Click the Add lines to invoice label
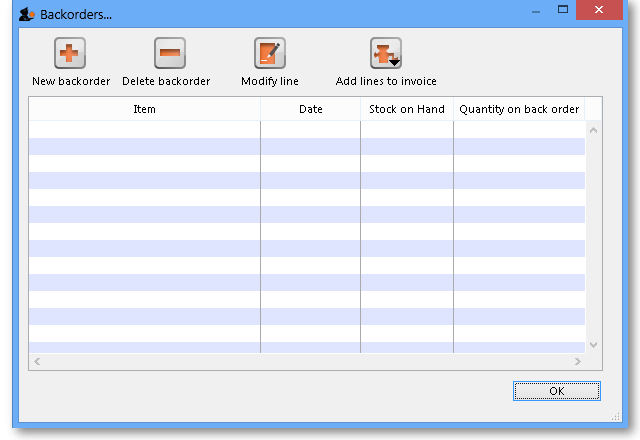This screenshot has height=440, width=640. 386,81
